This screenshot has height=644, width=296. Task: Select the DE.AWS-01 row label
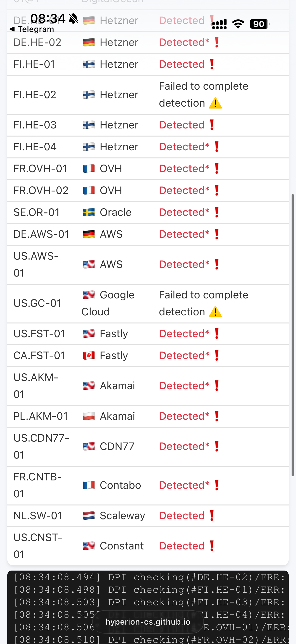point(41,234)
